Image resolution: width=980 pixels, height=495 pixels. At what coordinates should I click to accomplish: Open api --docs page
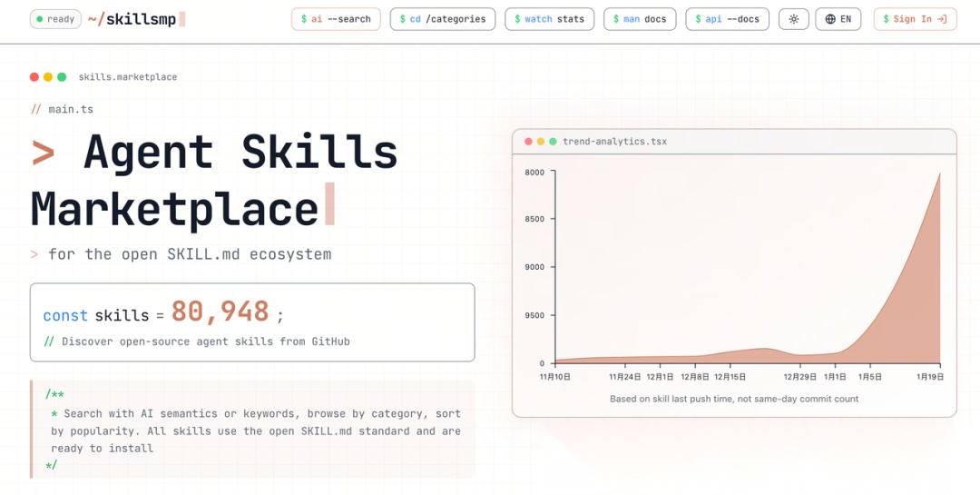pos(727,19)
